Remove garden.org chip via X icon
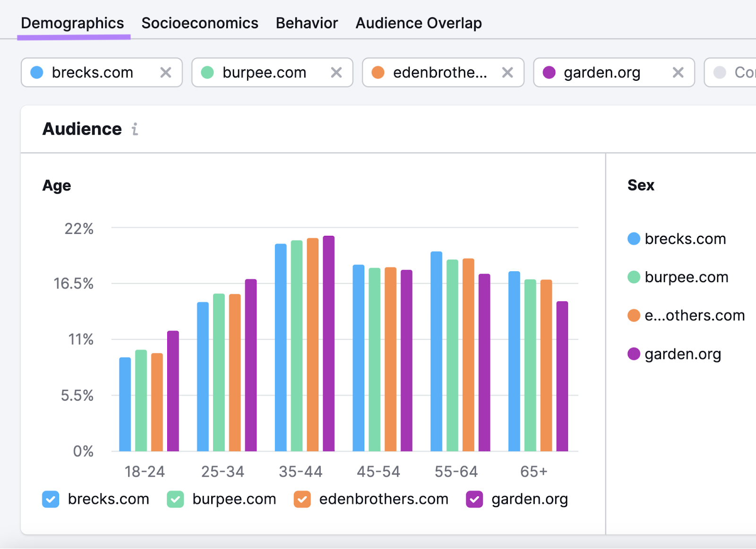 (678, 73)
